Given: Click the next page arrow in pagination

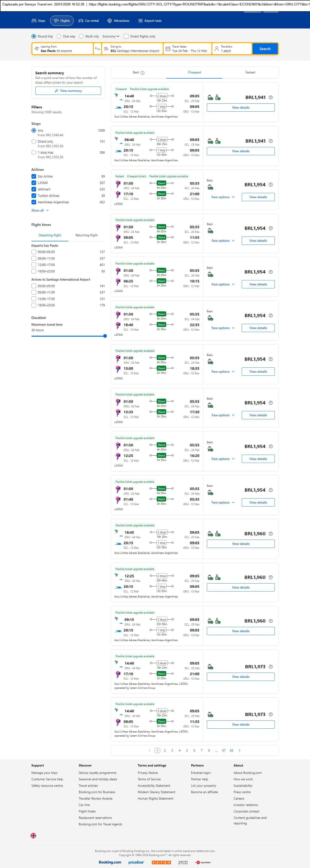Looking at the screenshot, I should tap(239, 750).
